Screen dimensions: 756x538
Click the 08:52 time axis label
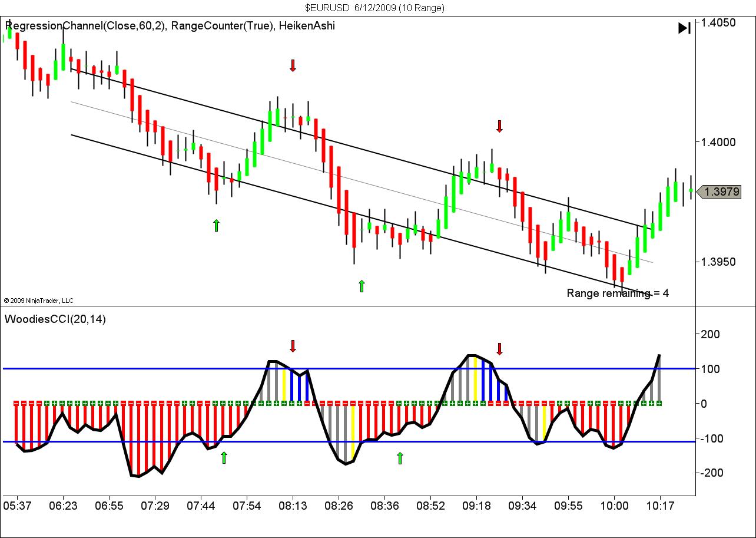430,506
